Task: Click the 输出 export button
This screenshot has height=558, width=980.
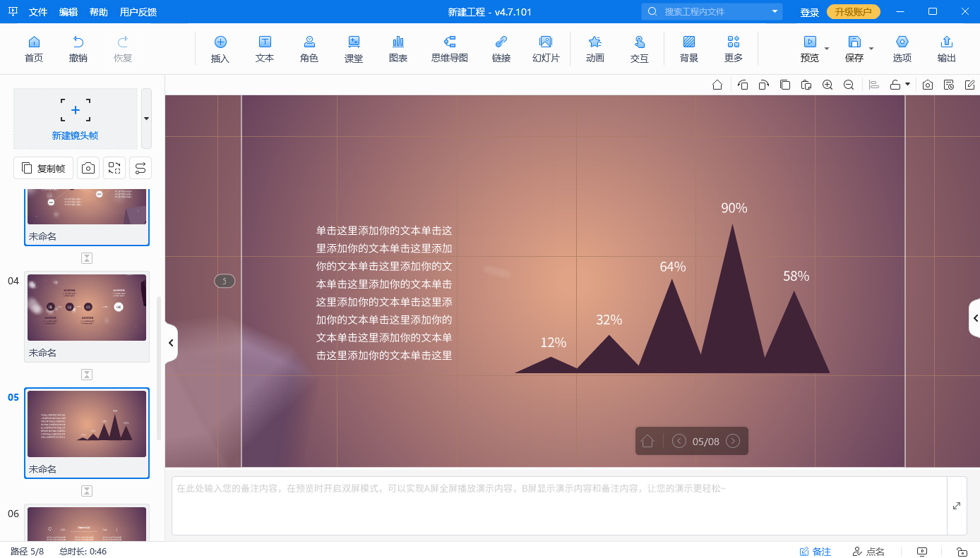Action: click(947, 49)
